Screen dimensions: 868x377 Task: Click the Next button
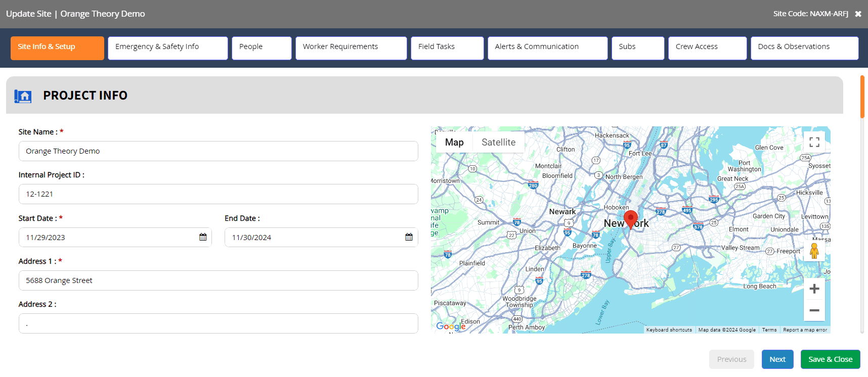click(777, 359)
